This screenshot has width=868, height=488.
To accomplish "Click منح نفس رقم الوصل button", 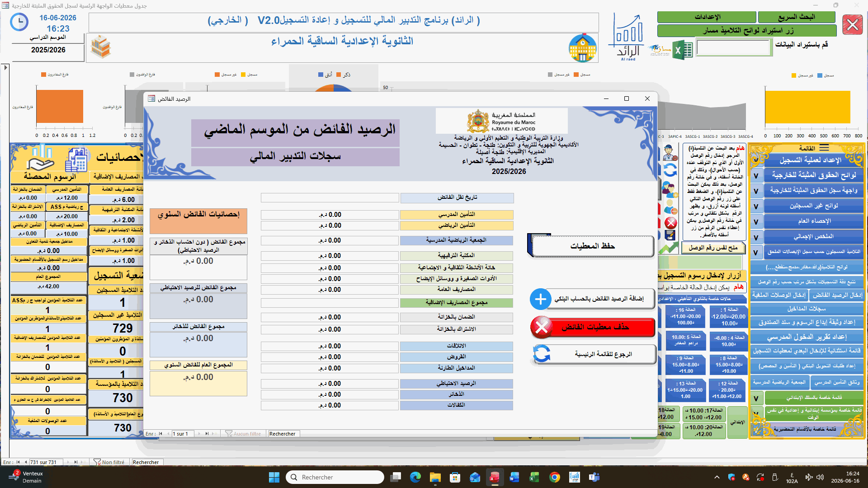I will coord(713,248).
